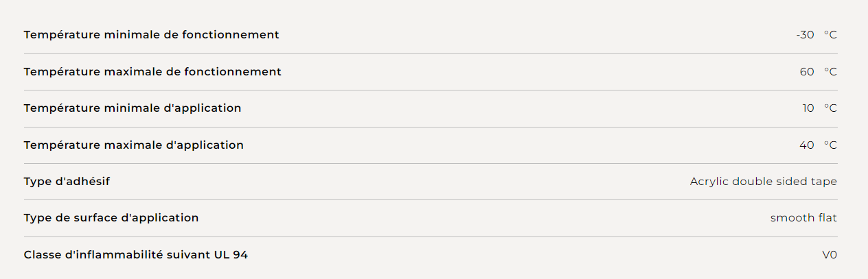Click the 'Type d'adhésif' row label
The height and width of the screenshot is (279, 868).
(67, 182)
